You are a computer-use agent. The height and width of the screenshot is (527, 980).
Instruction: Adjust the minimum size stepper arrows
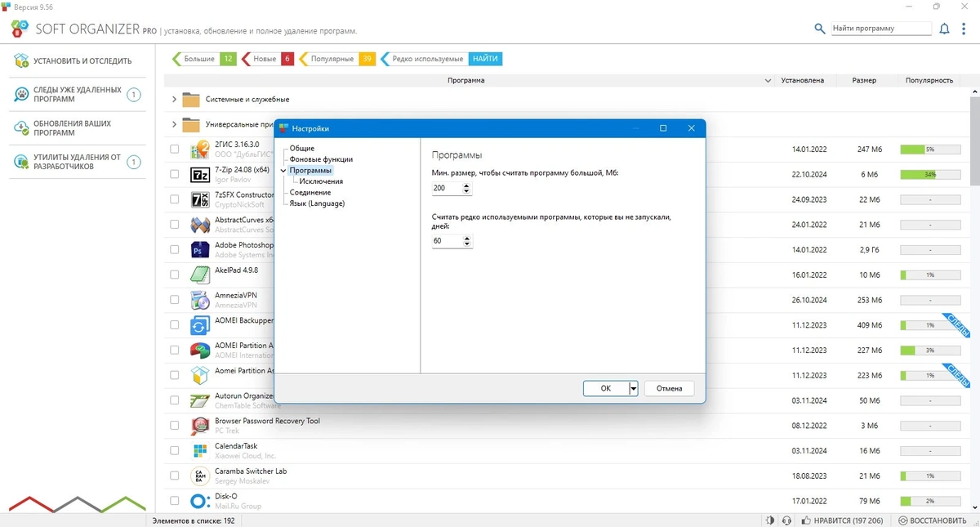click(x=467, y=189)
